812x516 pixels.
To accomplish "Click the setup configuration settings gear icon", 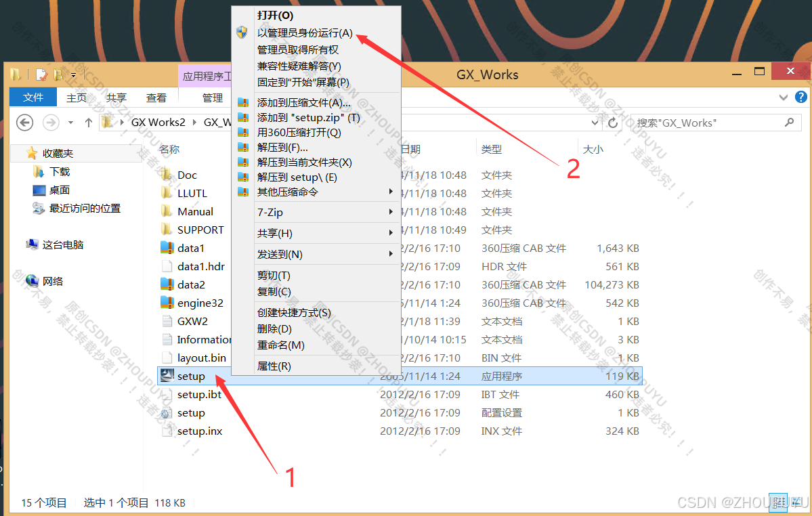I will 166,413.
